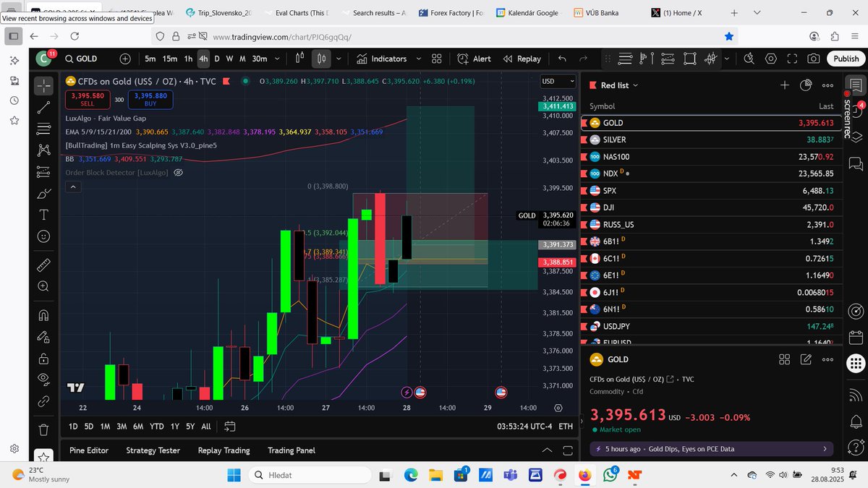This screenshot has height=488, width=868.
Task: Undo the last chart action
Action: click(x=562, y=59)
